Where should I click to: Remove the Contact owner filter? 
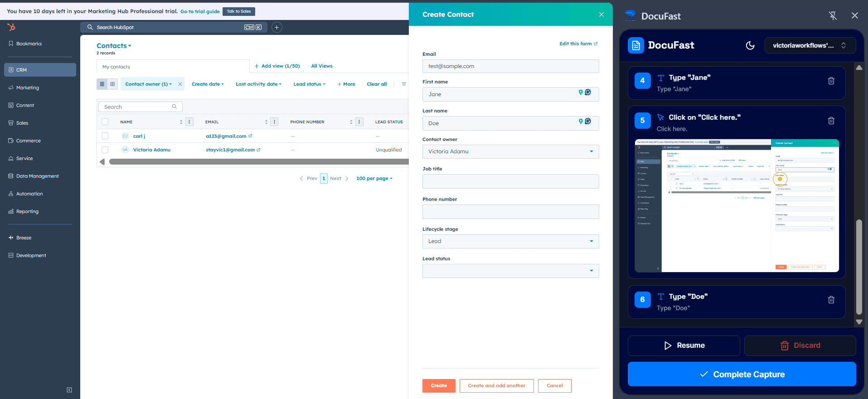click(180, 84)
